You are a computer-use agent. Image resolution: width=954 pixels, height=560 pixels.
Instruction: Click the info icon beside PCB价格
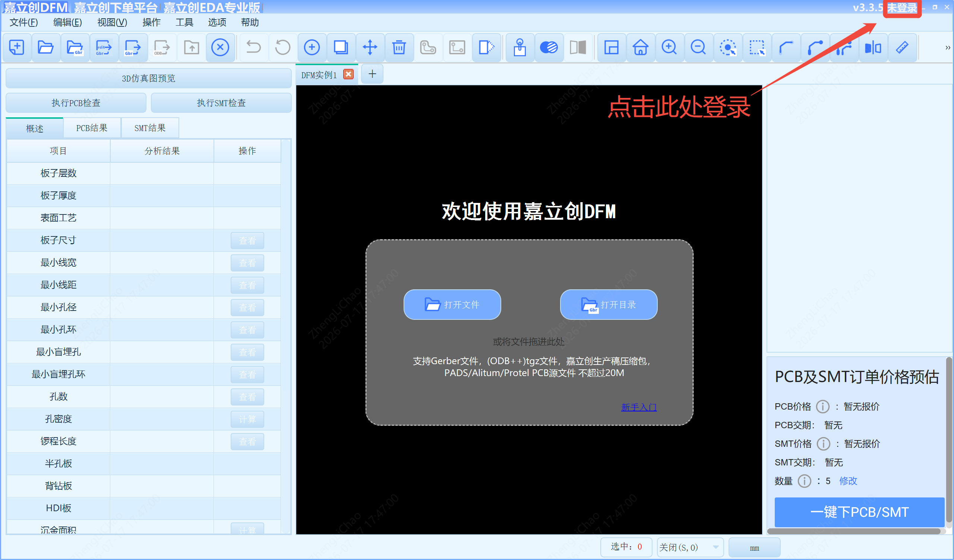tap(822, 407)
